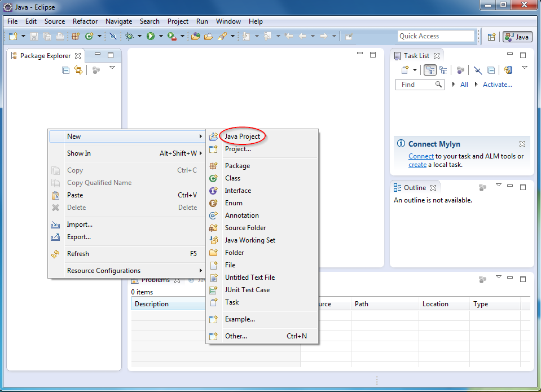Open the Task List view menu triangle

pos(524,68)
